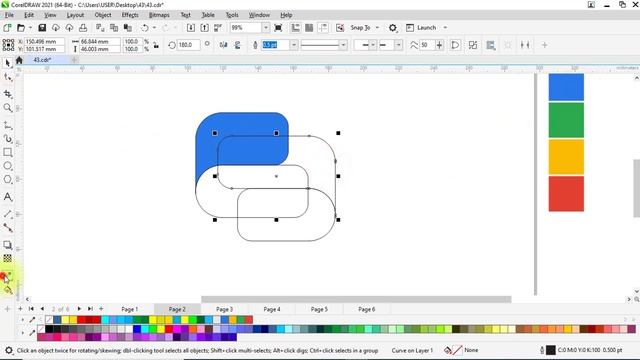Toggle lock ratio padlock

coord(156,45)
